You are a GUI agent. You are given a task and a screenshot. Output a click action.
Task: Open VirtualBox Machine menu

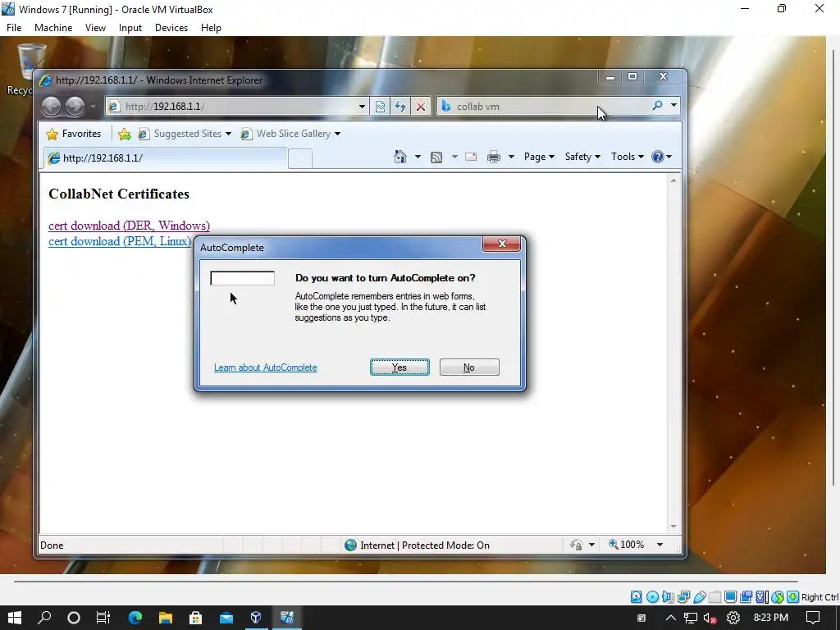point(53,28)
